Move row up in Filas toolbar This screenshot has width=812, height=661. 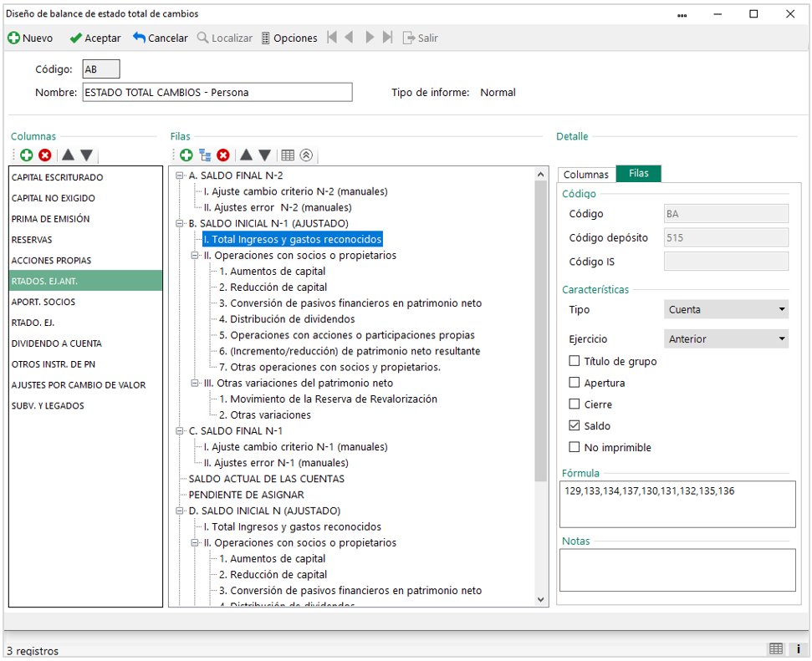click(x=246, y=155)
